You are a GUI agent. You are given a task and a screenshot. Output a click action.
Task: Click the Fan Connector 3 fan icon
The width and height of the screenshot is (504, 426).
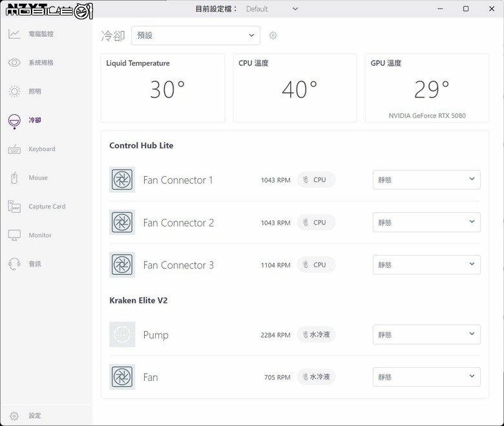tap(122, 265)
